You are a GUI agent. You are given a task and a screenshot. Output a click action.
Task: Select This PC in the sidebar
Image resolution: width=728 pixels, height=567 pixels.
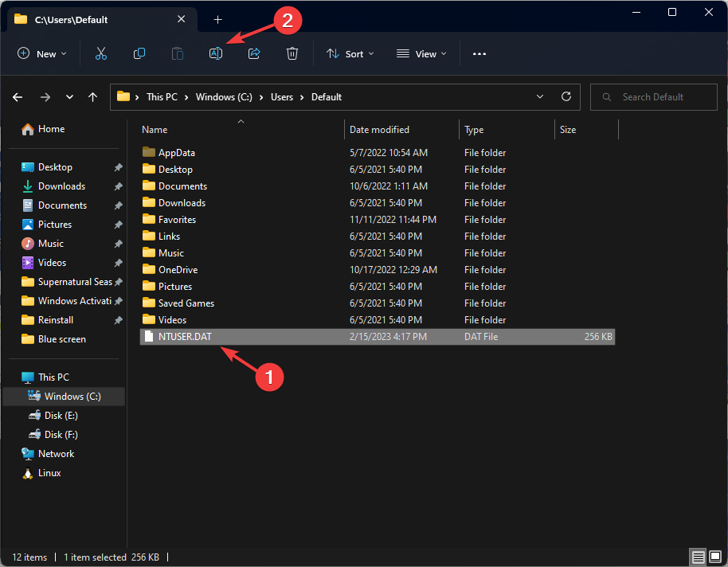tap(45, 377)
